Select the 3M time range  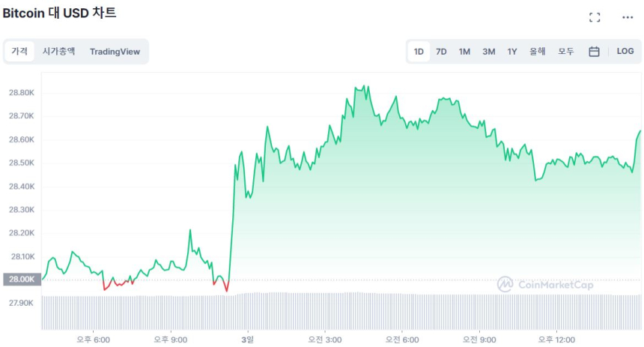[x=488, y=52]
